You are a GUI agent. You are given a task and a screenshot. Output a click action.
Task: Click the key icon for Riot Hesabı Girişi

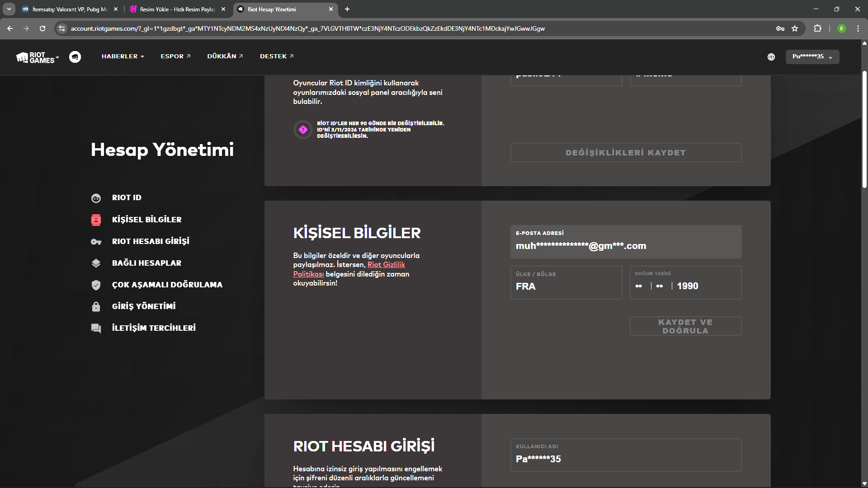(x=96, y=242)
